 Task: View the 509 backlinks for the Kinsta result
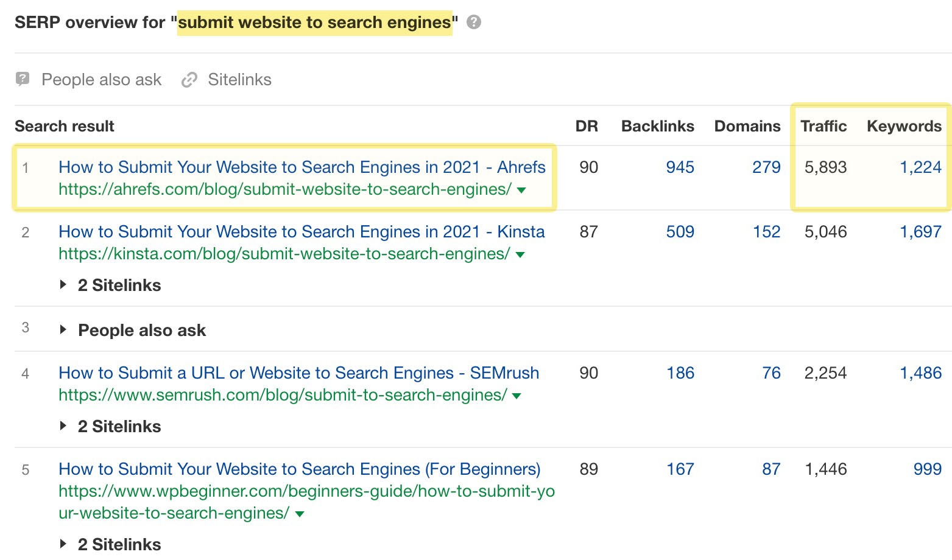[x=679, y=231]
